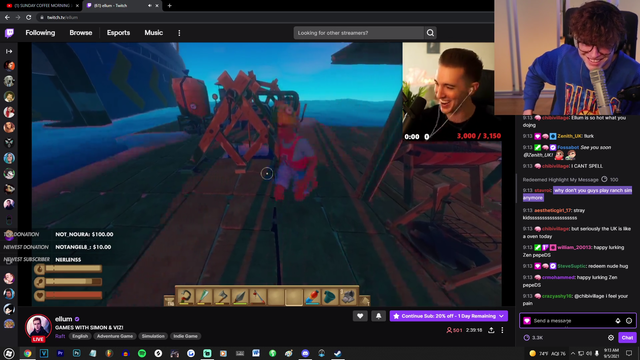Open the Music page
640x360 pixels.
click(153, 33)
